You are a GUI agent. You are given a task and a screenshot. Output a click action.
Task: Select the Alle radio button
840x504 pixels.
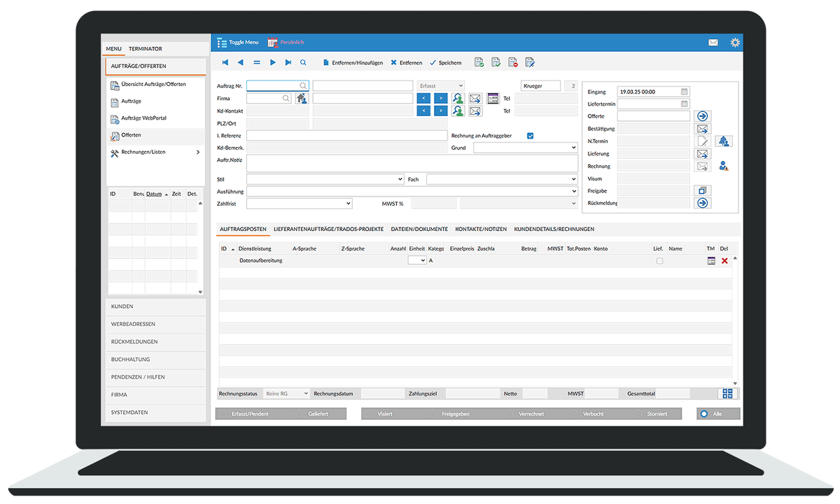click(x=703, y=414)
